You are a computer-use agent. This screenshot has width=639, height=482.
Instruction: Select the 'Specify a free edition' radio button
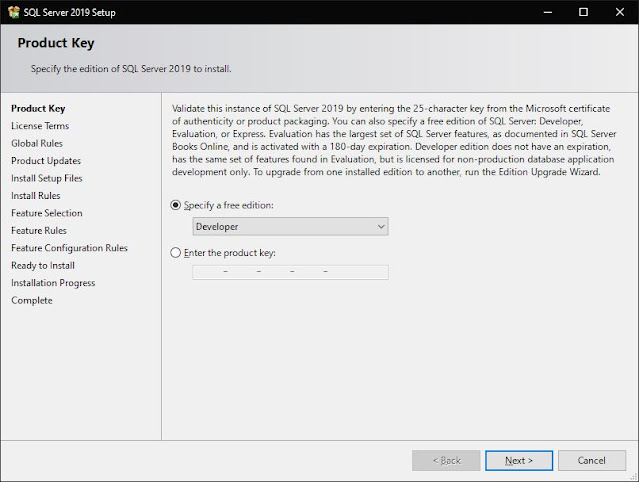pyautogui.click(x=175, y=205)
